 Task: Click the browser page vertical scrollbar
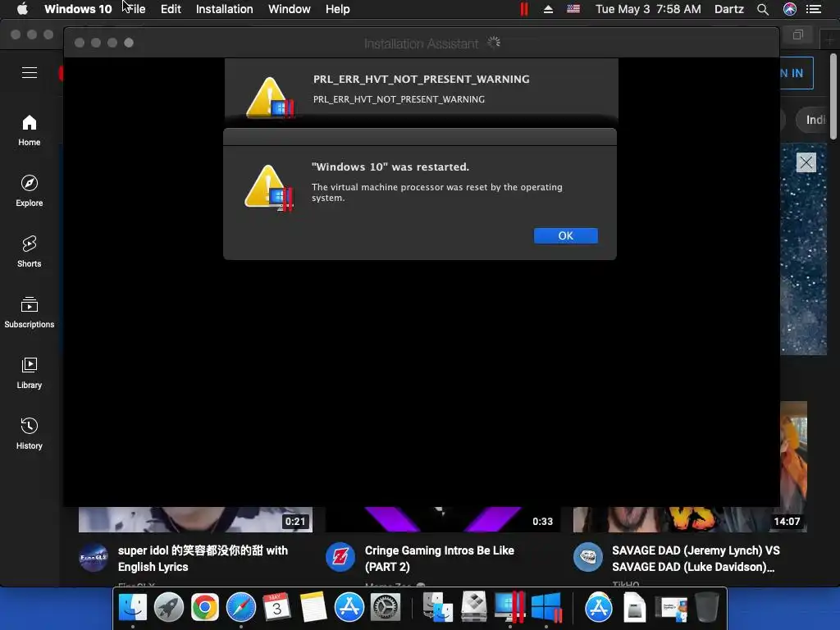pyautogui.click(x=833, y=97)
